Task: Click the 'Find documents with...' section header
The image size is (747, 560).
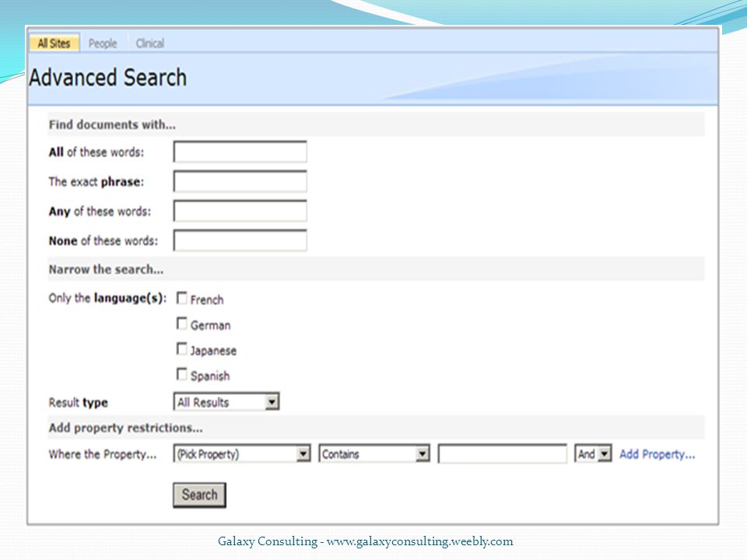Action: 112,124
